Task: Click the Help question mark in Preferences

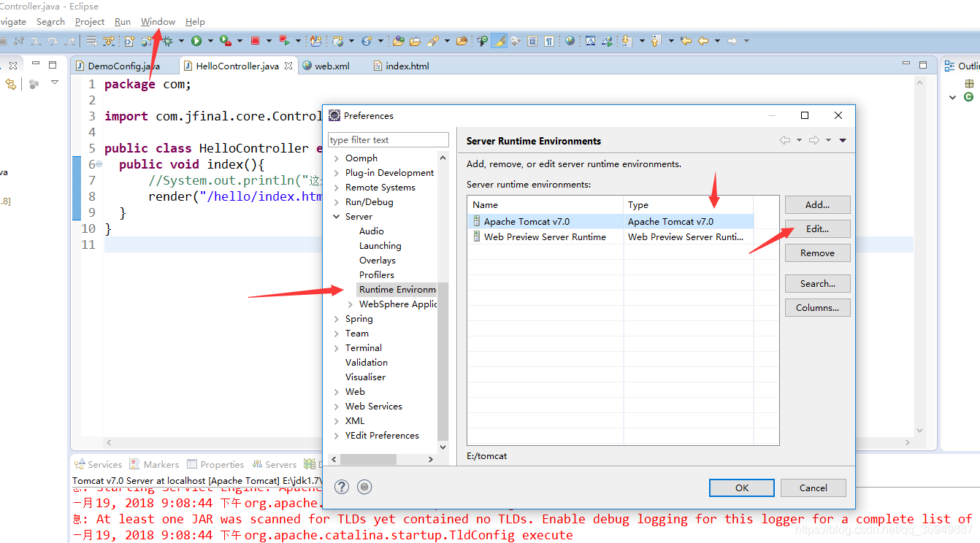Action: point(341,487)
